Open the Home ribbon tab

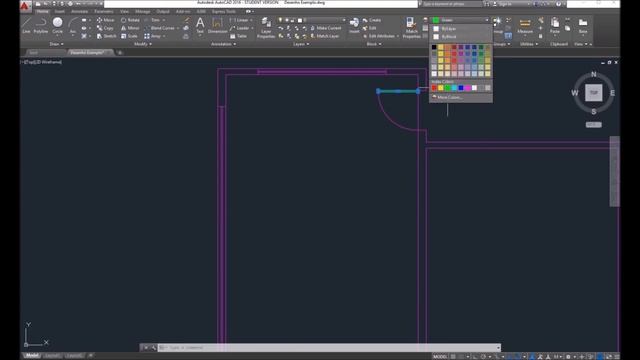[42, 11]
